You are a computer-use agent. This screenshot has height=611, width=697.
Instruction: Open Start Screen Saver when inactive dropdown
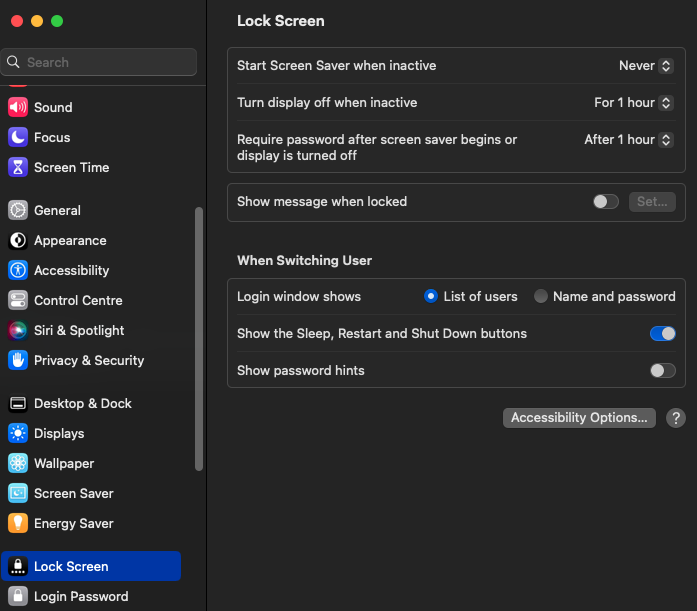[647, 66]
